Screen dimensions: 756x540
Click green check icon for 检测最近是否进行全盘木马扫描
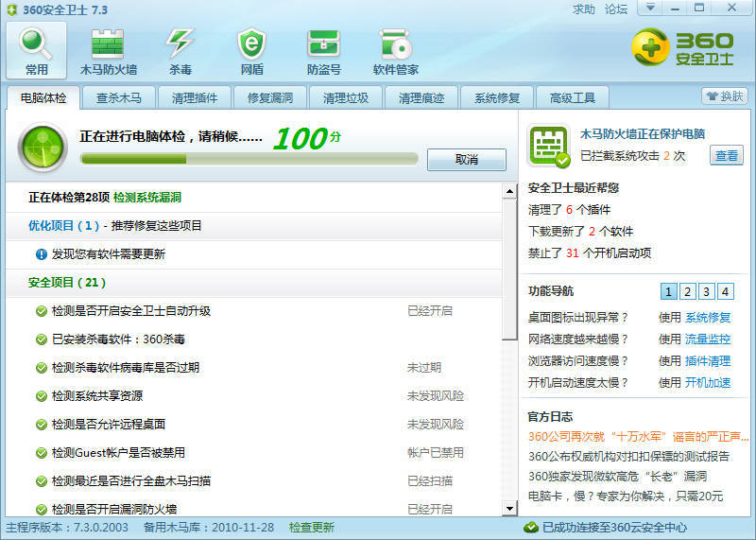pos(42,481)
